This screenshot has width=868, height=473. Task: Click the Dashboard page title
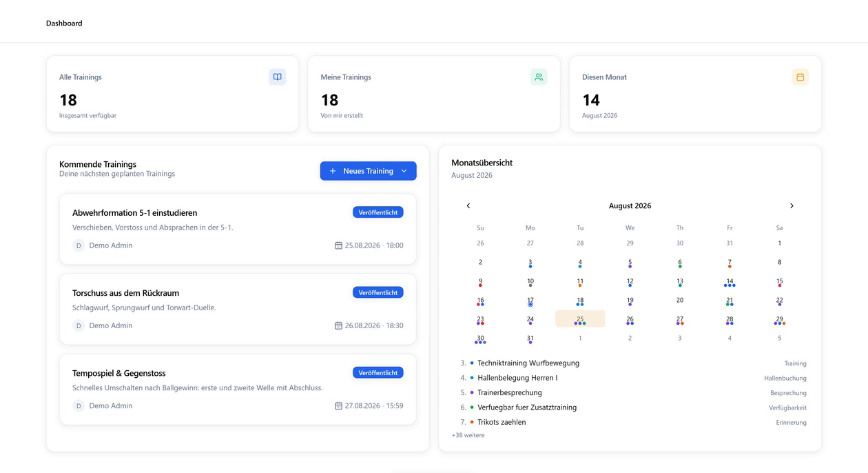click(64, 23)
